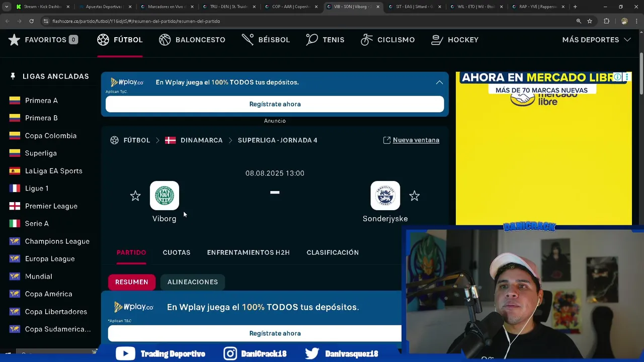Favorite the Viborg team star
644x362 pixels.
pos(135,196)
